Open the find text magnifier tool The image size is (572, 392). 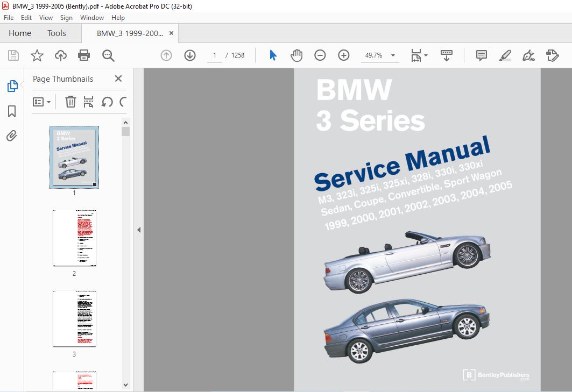pyautogui.click(x=108, y=55)
